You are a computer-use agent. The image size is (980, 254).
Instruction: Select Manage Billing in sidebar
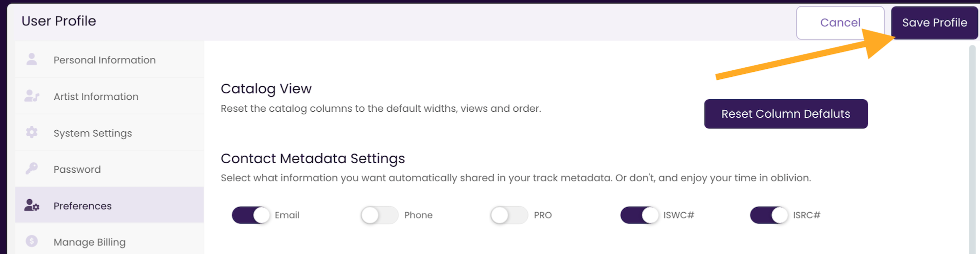(x=109, y=242)
